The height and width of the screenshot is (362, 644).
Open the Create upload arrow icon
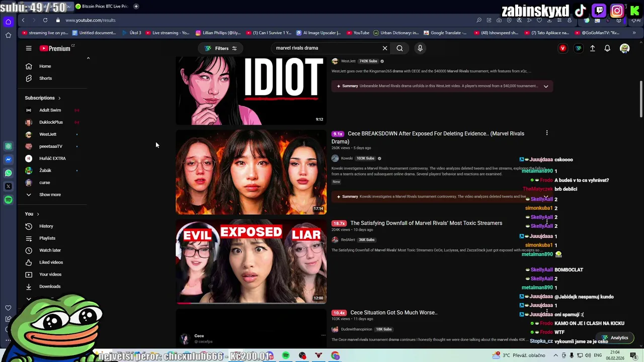point(593,48)
